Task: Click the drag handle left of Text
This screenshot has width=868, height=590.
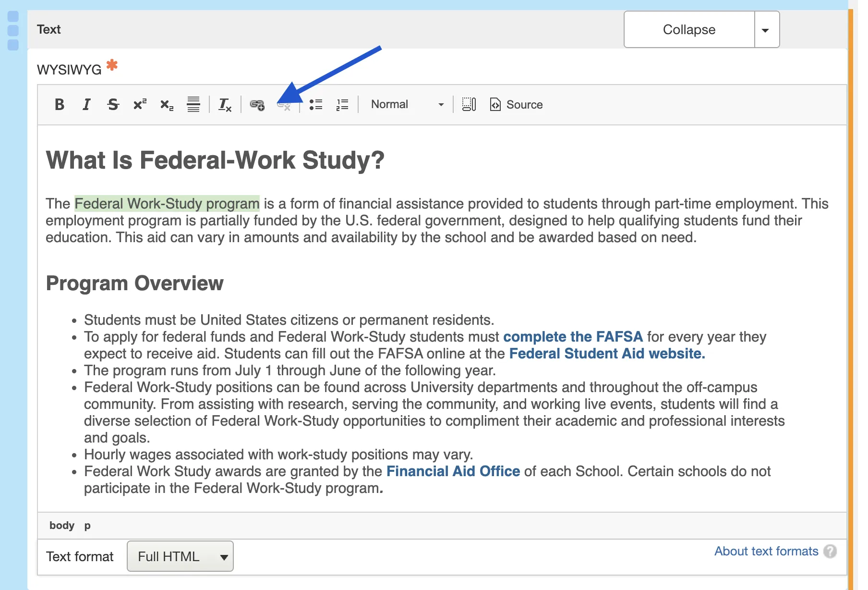Action: click(x=13, y=31)
